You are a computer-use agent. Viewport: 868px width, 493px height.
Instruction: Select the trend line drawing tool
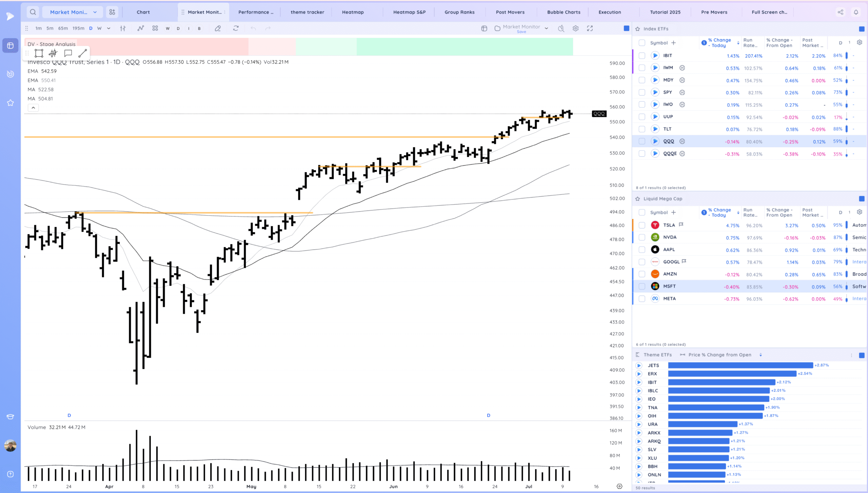pos(82,53)
